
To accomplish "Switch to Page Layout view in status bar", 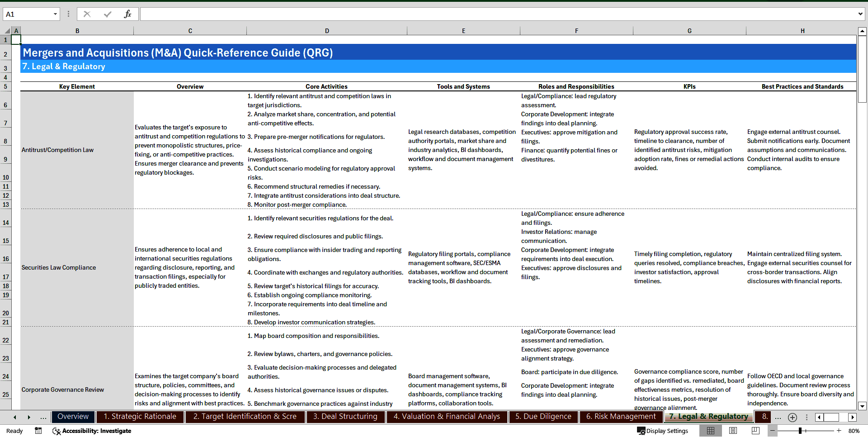I will 733,431.
